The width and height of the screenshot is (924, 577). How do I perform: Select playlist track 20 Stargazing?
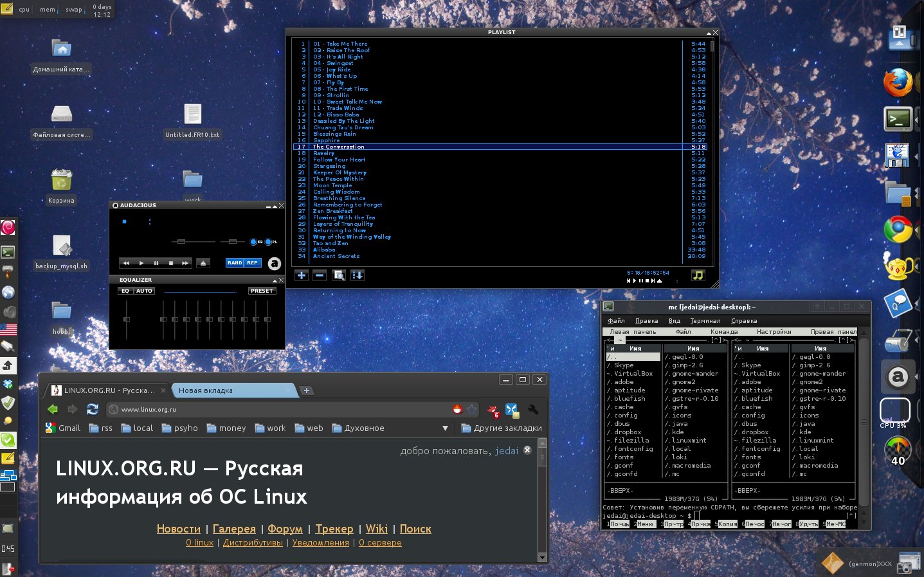tap(329, 166)
